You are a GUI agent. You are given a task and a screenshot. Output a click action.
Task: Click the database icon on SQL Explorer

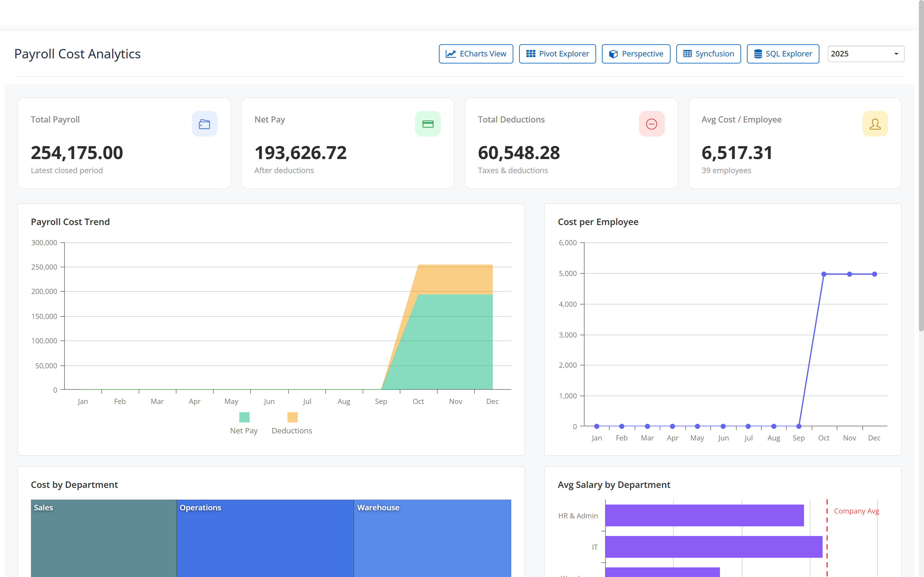pyautogui.click(x=758, y=54)
